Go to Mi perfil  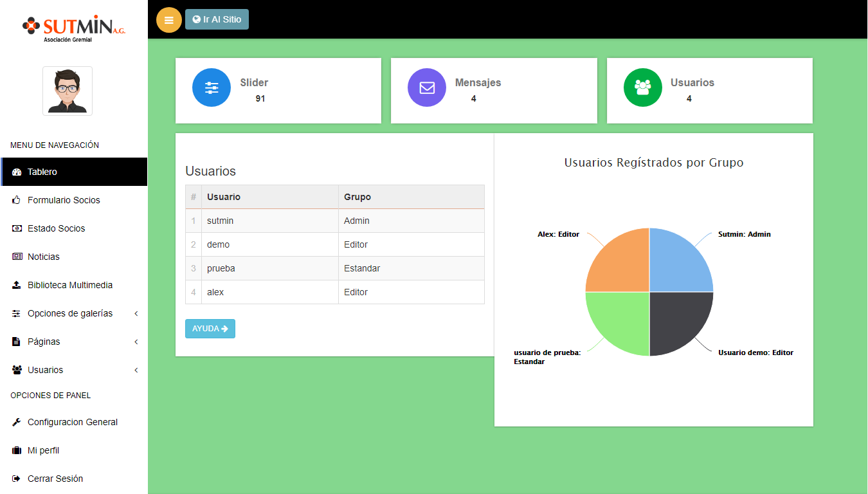tap(43, 450)
